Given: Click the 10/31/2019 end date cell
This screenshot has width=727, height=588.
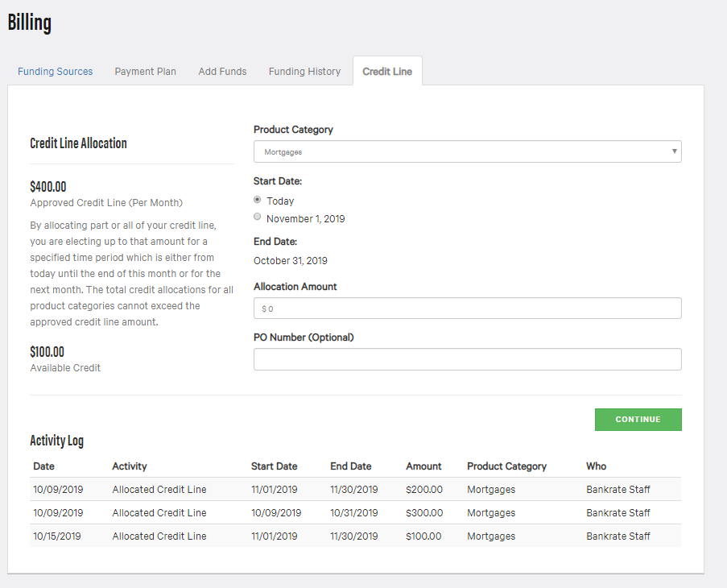Looking at the screenshot, I should click(x=353, y=513).
